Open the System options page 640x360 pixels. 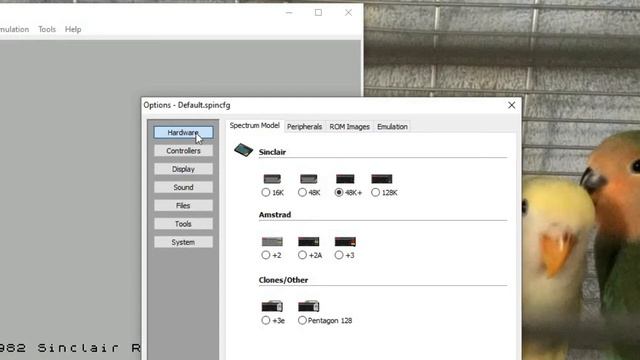coord(183,242)
